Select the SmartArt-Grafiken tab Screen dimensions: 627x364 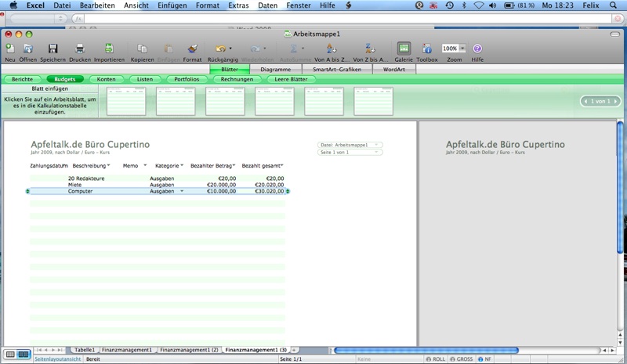coord(337,69)
